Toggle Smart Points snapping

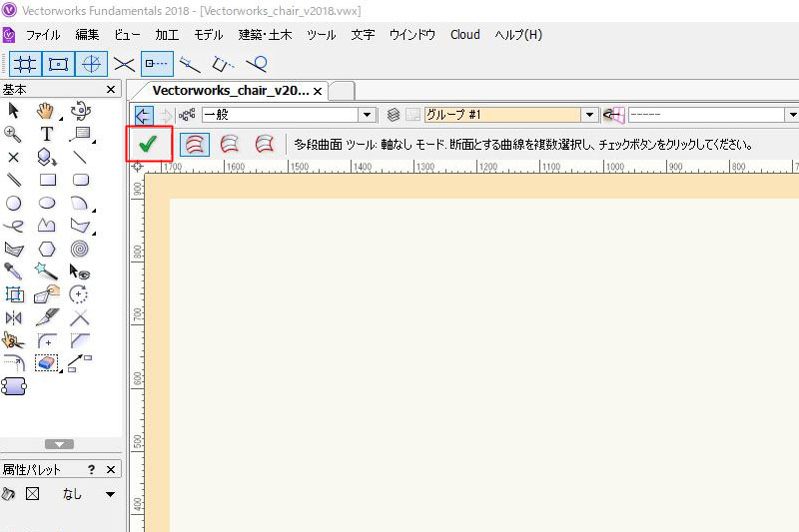pos(157,64)
